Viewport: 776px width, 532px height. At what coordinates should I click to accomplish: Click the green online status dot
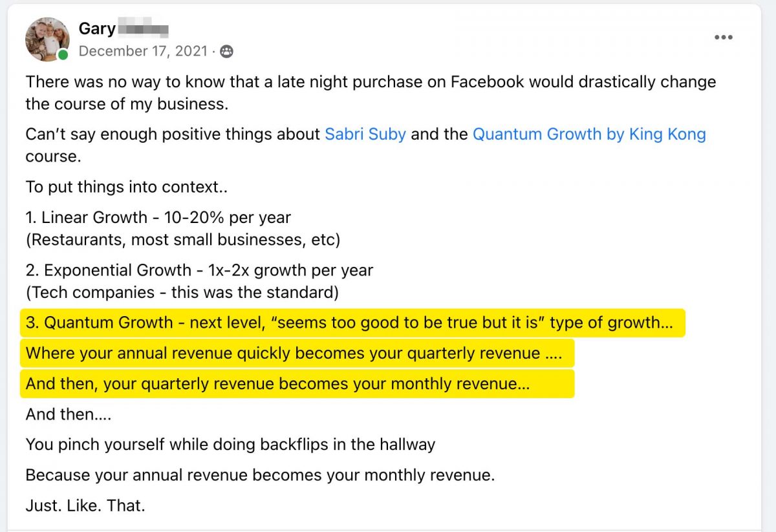tap(63, 56)
